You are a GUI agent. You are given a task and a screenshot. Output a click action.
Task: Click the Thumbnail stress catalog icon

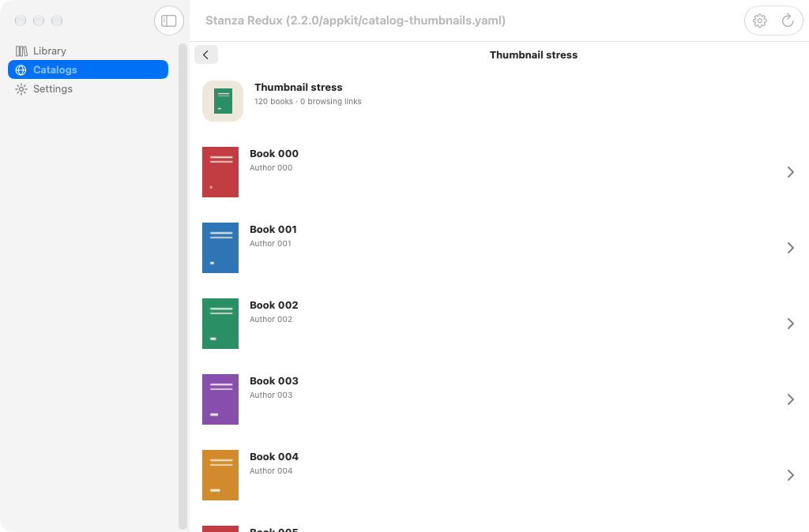[222, 101]
